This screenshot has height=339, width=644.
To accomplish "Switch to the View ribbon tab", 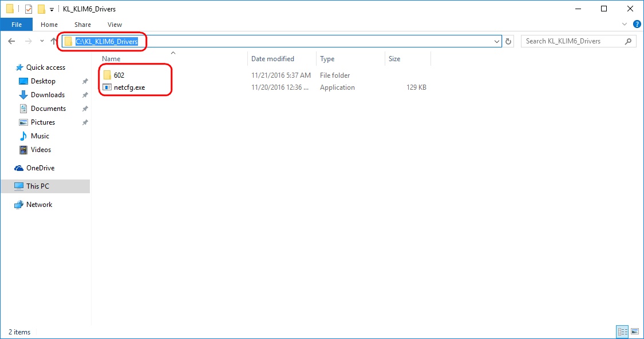I will click(114, 25).
